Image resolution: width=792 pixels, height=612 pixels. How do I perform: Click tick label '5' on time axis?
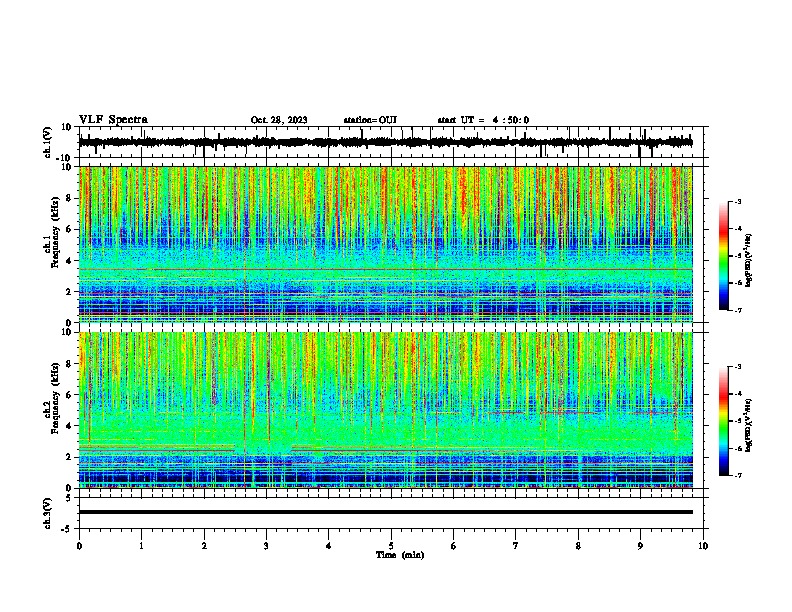tap(391, 546)
